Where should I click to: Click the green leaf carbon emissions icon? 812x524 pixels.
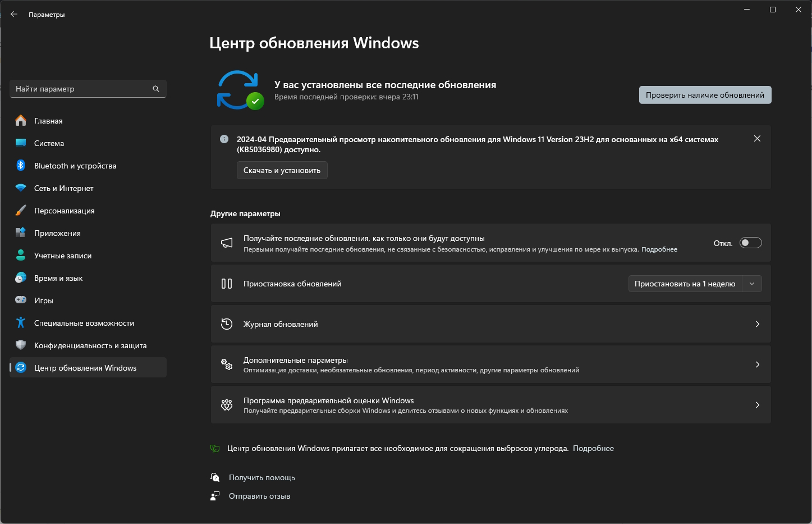pos(214,448)
